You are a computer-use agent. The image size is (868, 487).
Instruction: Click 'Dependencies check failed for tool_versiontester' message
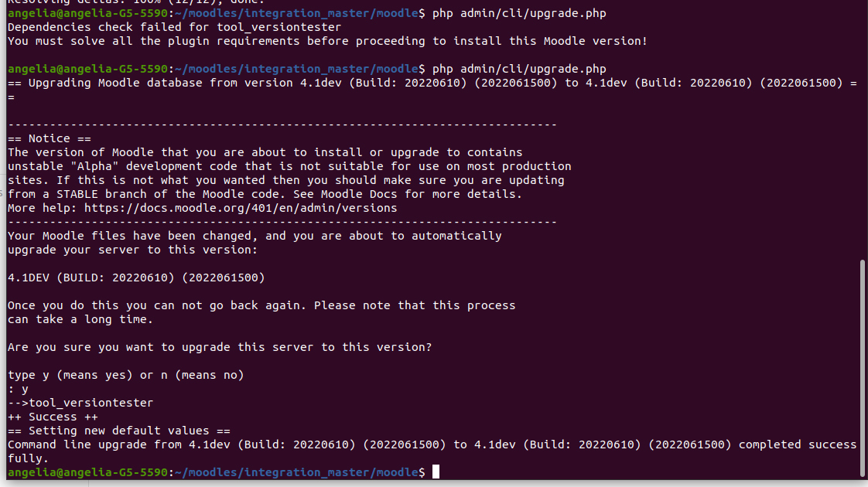(x=174, y=27)
